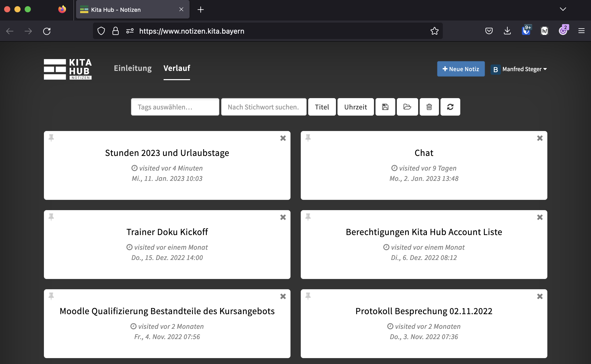Open the Tags auswählen dropdown
This screenshot has height=364, width=591.
click(175, 107)
